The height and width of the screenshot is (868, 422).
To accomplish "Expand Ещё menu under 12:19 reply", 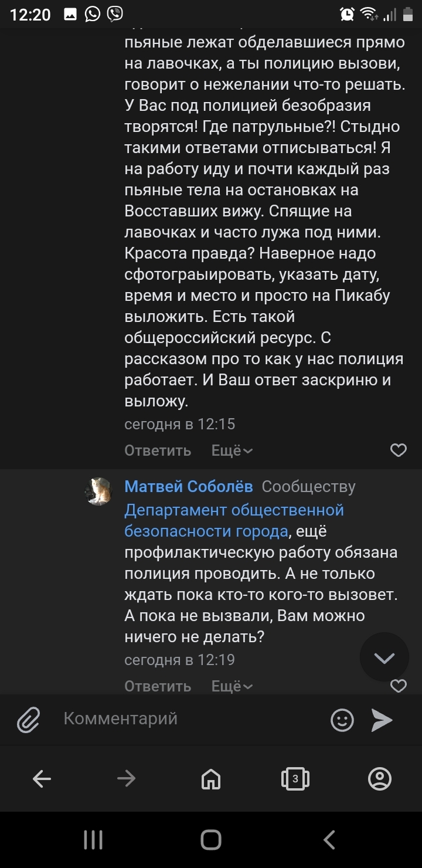I will coord(232,686).
